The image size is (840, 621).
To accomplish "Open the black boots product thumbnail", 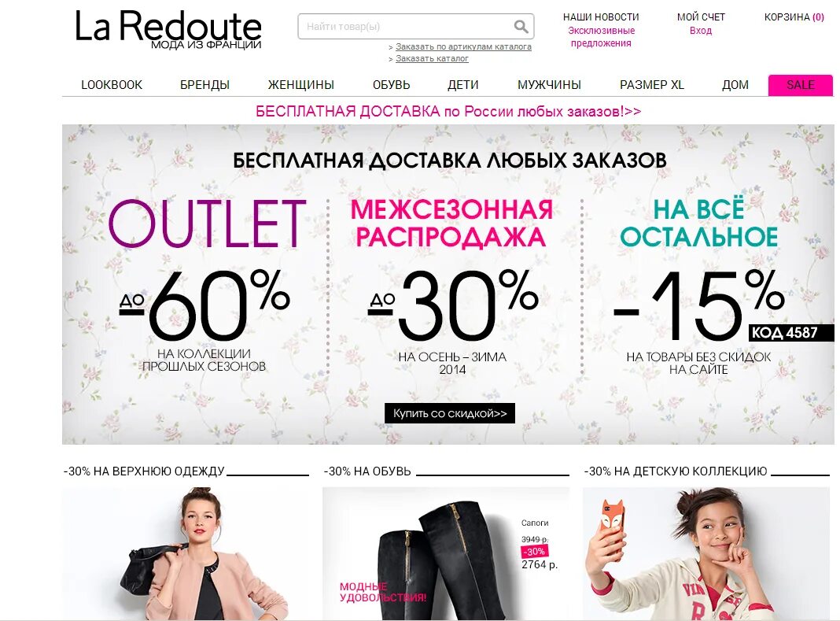I will click(446, 553).
